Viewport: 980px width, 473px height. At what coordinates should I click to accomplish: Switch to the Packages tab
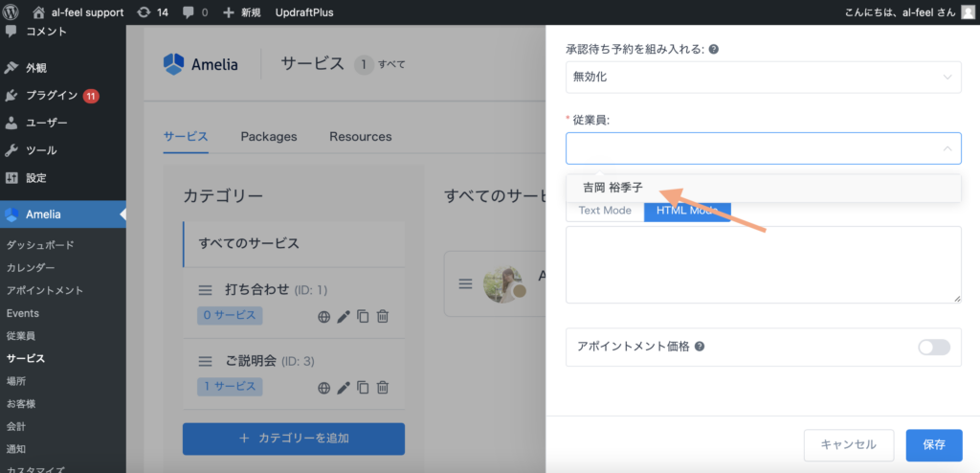tap(268, 137)
